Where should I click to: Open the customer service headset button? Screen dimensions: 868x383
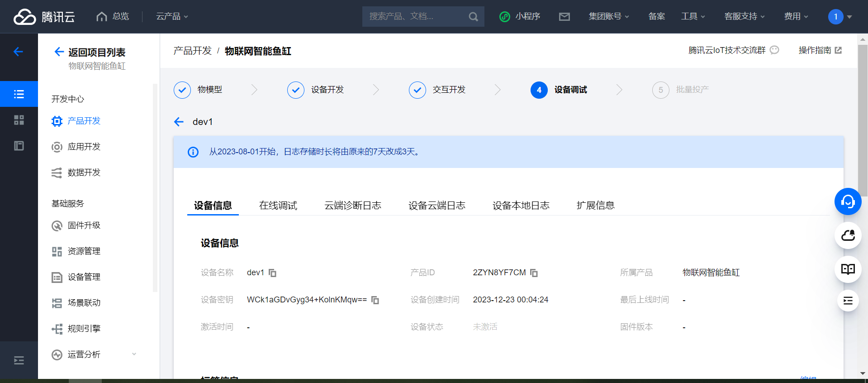(848, 201)
